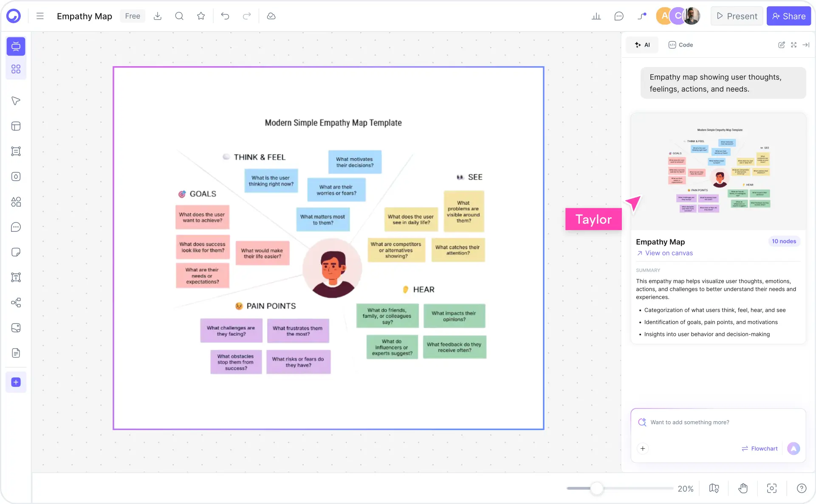This screenshot has width=816, height=504.
Task: Expand the AI panel to fullscreen
Action: point(793,45)
